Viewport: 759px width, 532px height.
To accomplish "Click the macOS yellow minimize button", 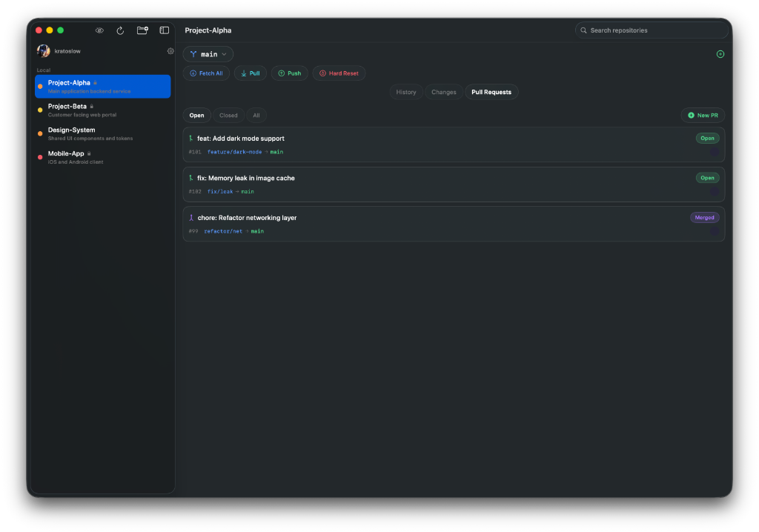I will (50, 30).
